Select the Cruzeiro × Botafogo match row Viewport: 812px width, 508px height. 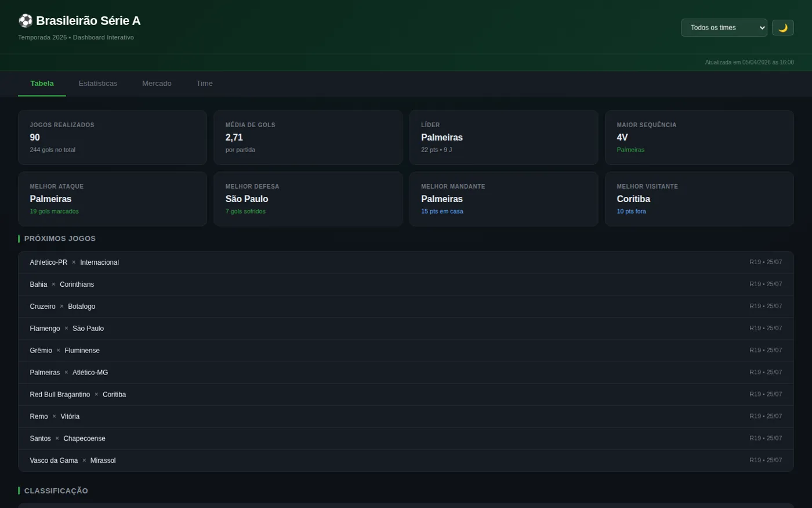pyautogui.click(x=406, y=307)
